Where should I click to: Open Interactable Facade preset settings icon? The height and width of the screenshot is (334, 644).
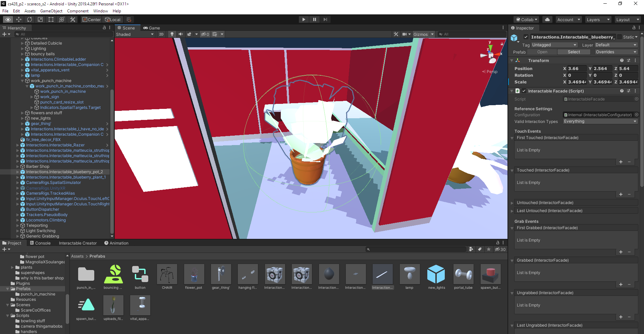coord(629,91)
